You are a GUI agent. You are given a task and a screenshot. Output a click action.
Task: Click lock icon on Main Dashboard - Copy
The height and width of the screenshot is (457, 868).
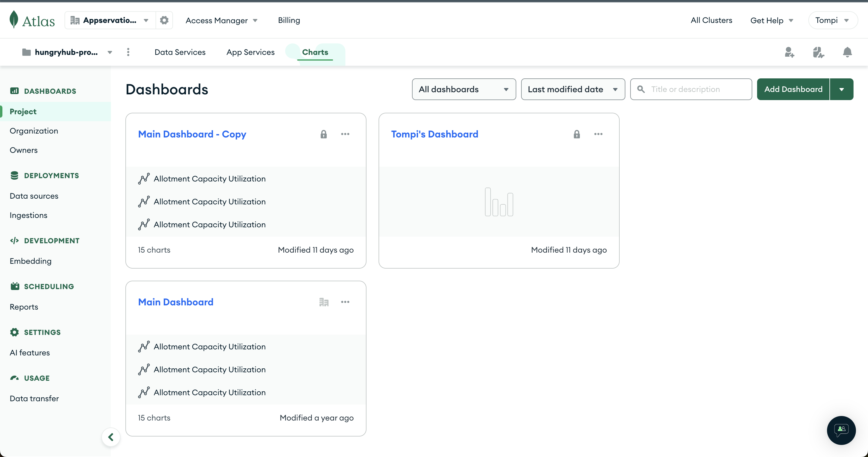point(323,134)
